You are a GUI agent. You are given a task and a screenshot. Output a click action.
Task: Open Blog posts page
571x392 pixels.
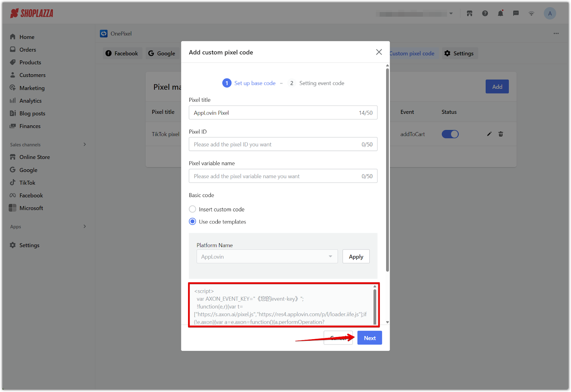(x=32, y=114)
